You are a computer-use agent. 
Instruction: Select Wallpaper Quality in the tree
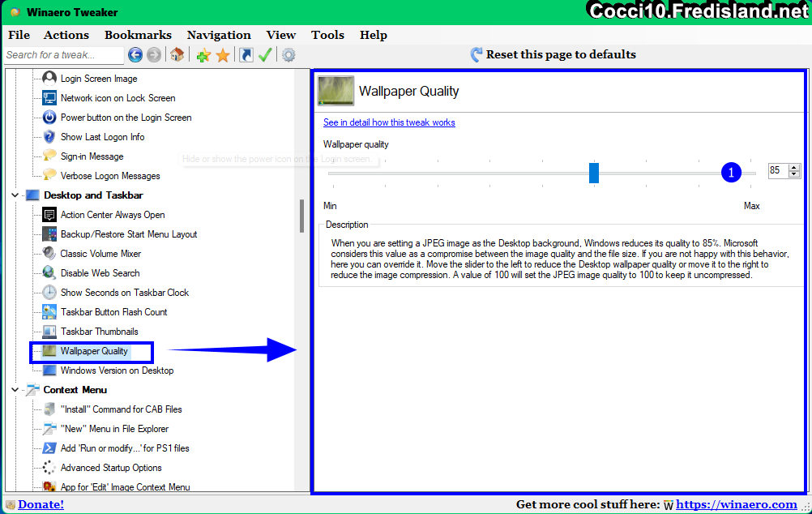pyautogui.click(x=94, y=351)
